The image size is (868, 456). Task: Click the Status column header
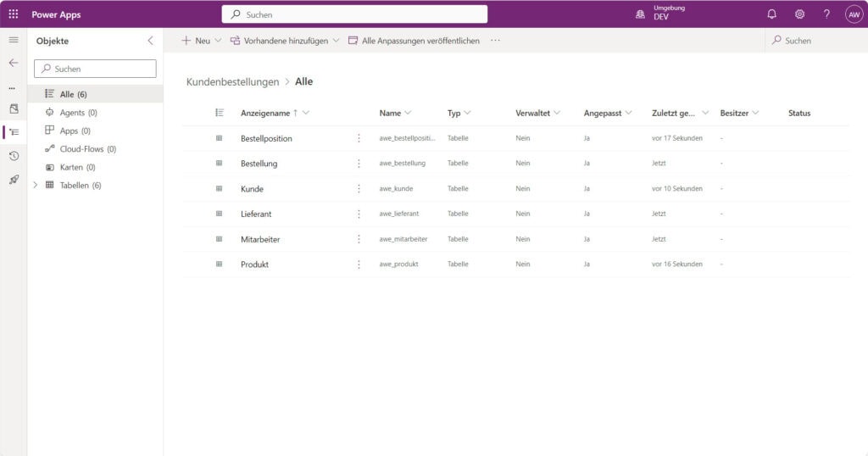click(x=799, y=113)
